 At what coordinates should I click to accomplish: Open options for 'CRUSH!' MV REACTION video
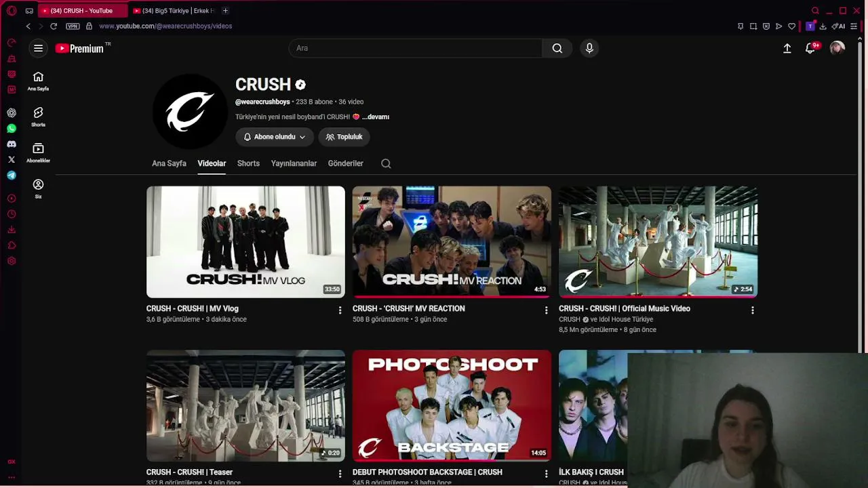(547, 310)
